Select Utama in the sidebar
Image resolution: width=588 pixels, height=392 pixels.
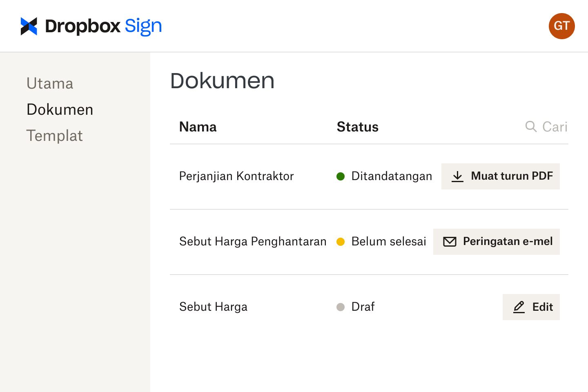(x=49, y=83)
